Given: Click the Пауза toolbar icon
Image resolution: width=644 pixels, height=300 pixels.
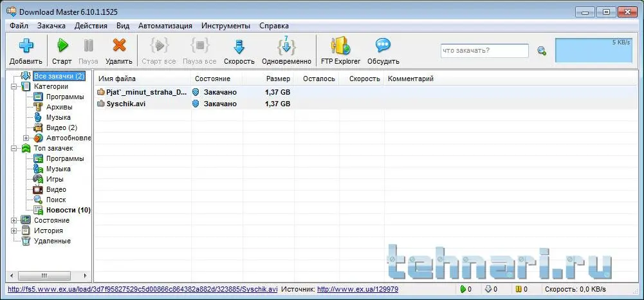Looking at the screenshot, I should coord(88,45).
